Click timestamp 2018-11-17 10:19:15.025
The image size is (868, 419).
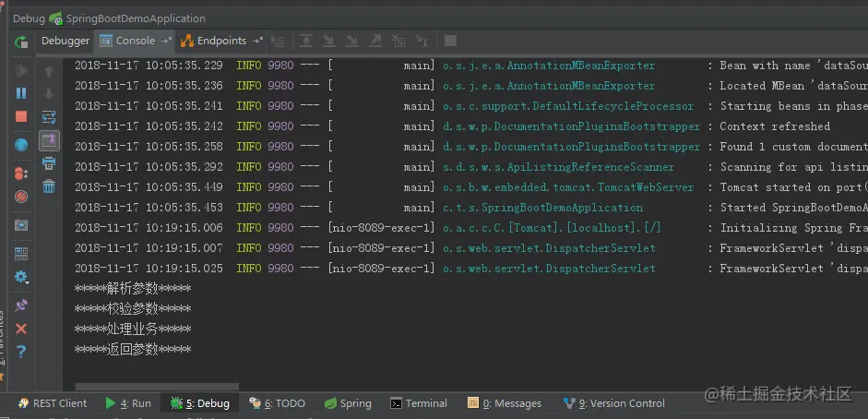click(x=149, y=269)
